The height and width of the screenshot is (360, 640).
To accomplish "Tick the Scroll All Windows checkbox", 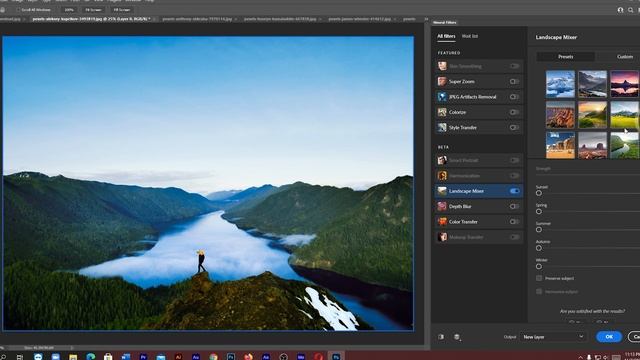I will click(18, 9).
